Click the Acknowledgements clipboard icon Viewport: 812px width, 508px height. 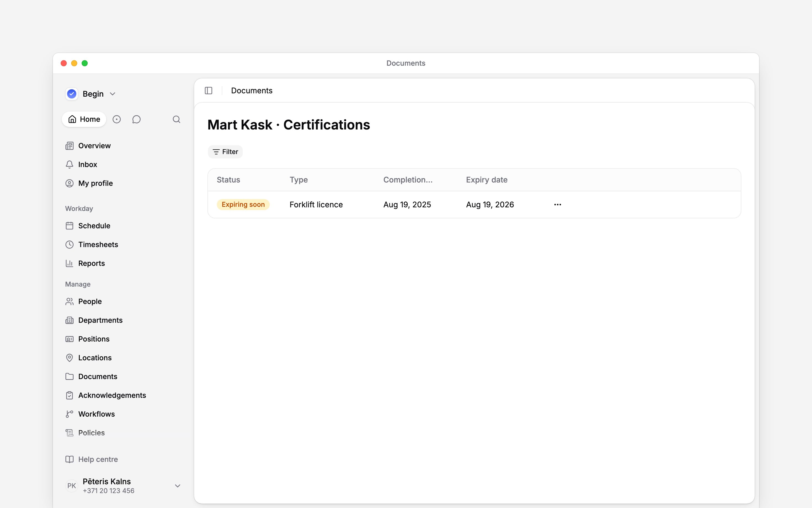(70, 395)
